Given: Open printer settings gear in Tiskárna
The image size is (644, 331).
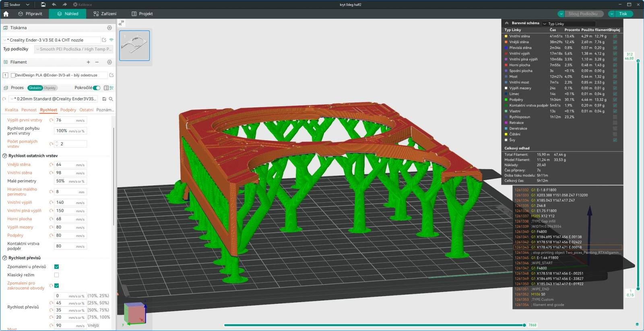Looking at the screenshot, I should 109,28.
